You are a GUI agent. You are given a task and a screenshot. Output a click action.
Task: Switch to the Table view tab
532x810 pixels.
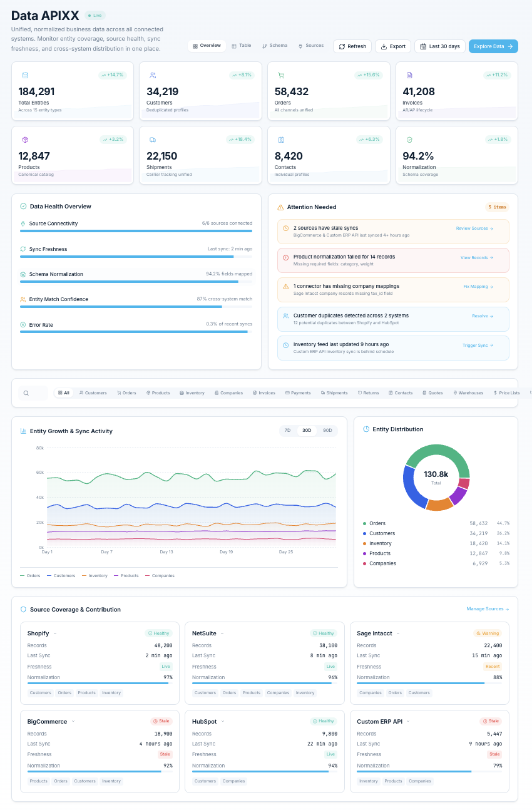242,46
